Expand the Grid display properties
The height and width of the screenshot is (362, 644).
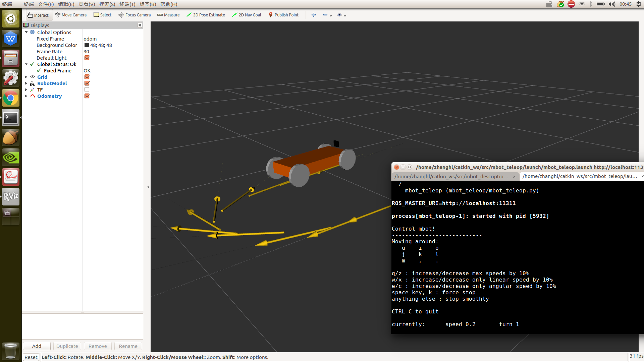point(26,77)
